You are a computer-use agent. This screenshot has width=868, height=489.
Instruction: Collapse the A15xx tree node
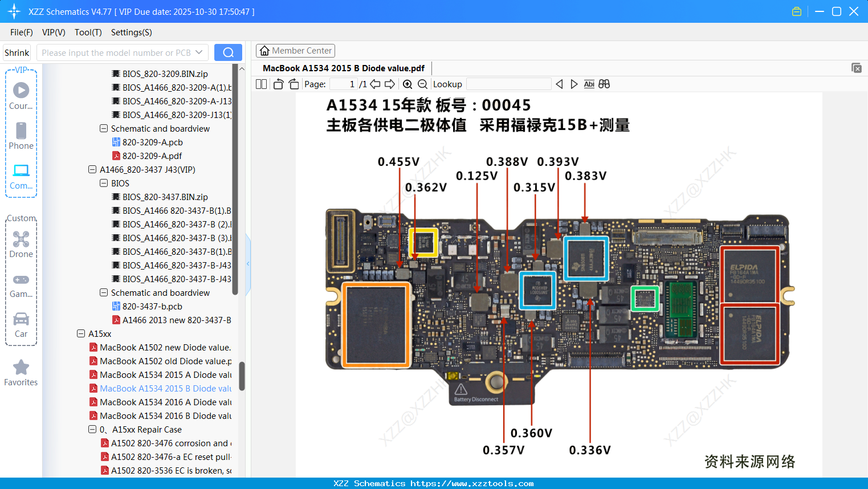point(81,334)
